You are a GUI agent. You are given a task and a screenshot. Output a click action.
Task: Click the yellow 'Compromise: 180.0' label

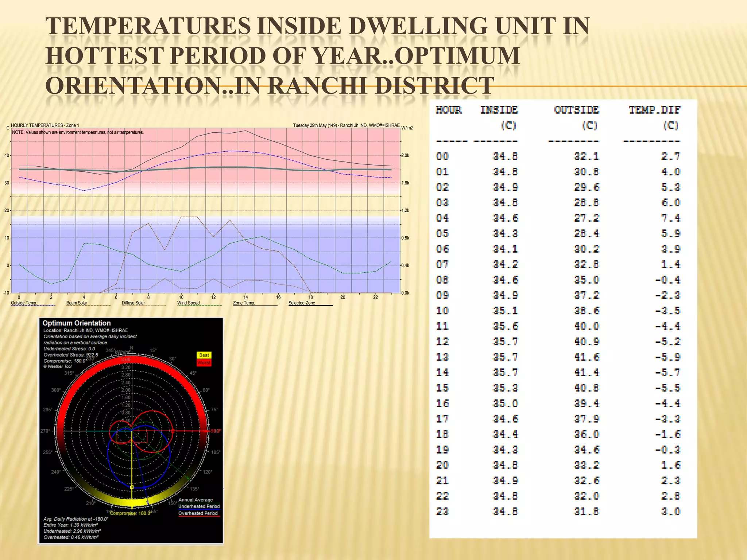[x=130, y=513]
